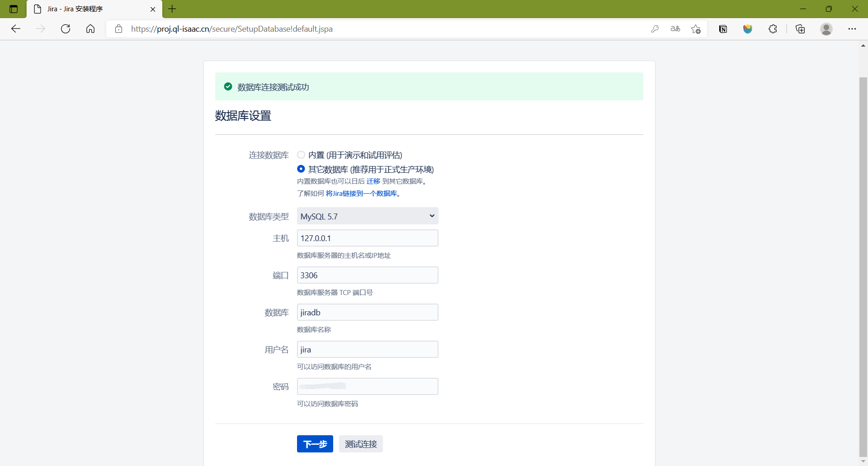Open the browser profile avatar

pyautogui.click(x=826, y=29)
